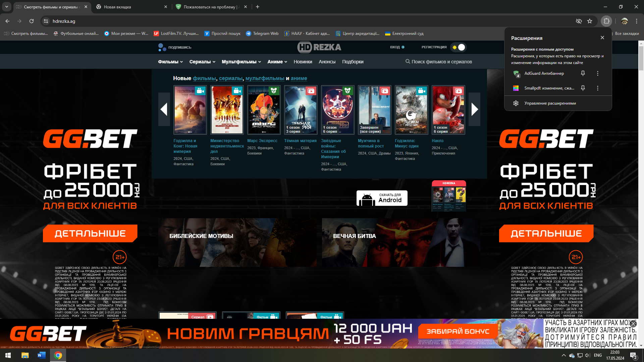Open the AdGuard three-dot options menu
Screen dimensions: 644x362
[597, 73]
